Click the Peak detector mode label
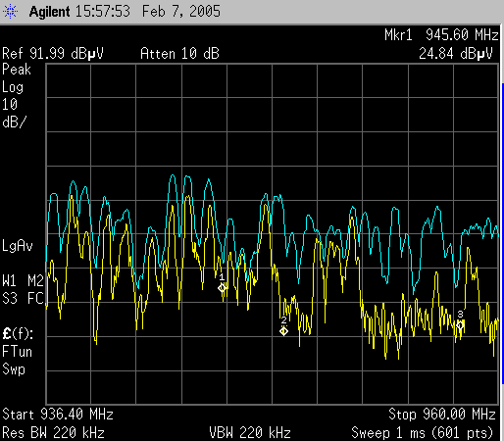The height and width of the screenshot is (441, 504). coord(17,70)
